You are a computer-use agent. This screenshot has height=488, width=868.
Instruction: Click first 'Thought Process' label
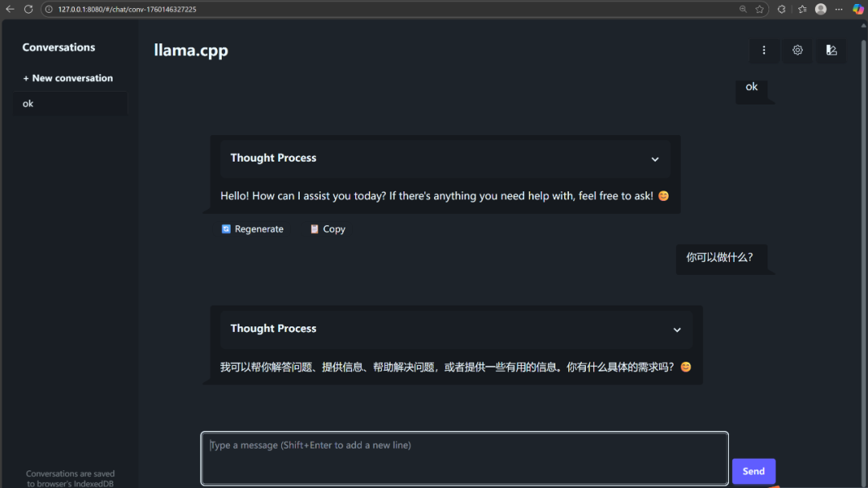click(273, 158)
